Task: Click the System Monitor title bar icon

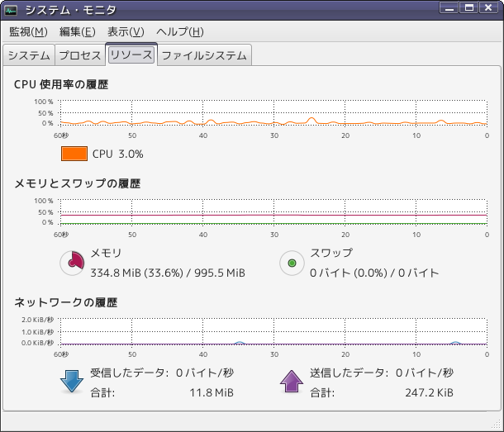Action: coord(11,10)
